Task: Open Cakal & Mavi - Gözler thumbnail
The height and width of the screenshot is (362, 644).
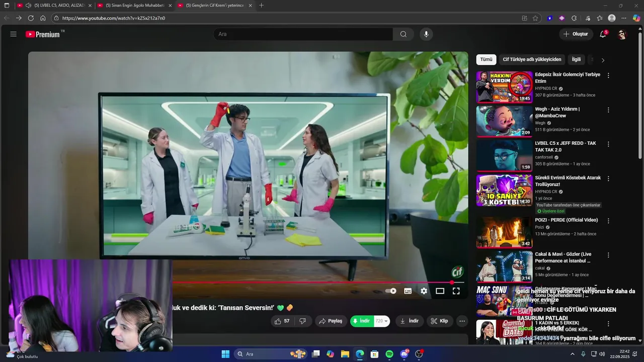Action: (x=504, y=266)
